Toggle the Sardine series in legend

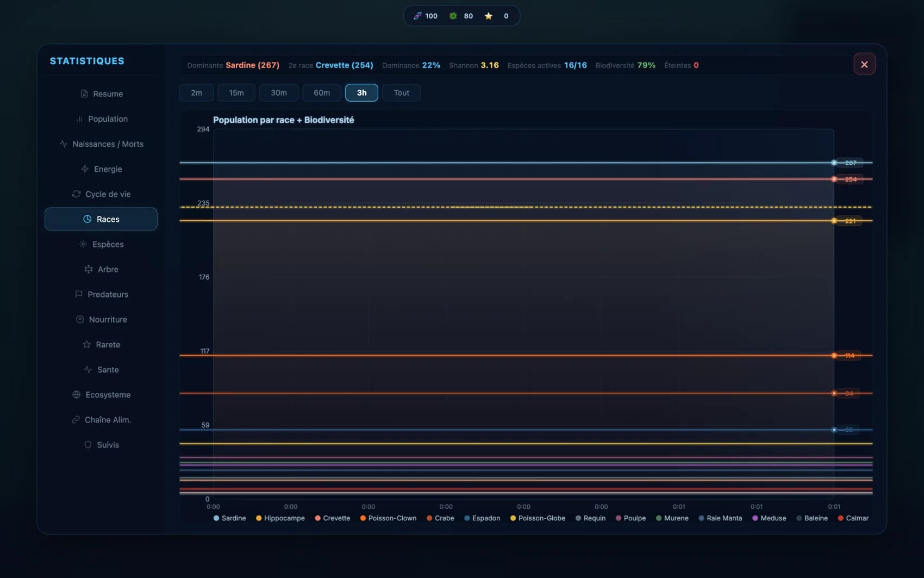point(229,518)
